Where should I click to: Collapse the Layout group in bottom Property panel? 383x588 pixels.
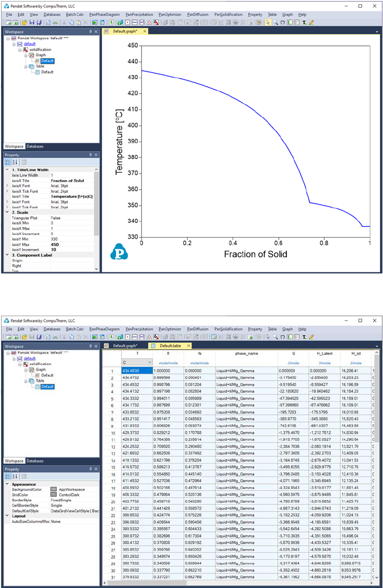[x=7, y=516]
